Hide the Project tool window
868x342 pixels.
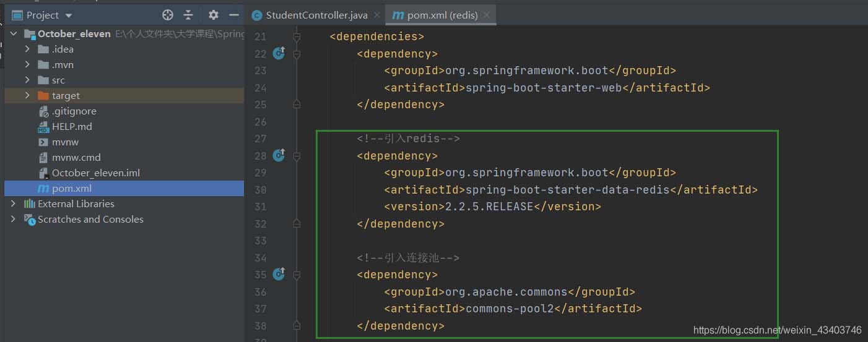point(234,15)
